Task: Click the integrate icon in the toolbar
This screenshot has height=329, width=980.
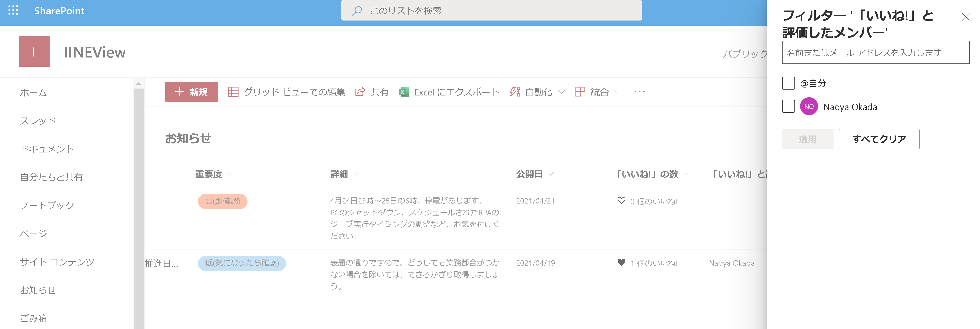Action: (x=580, y=92)
